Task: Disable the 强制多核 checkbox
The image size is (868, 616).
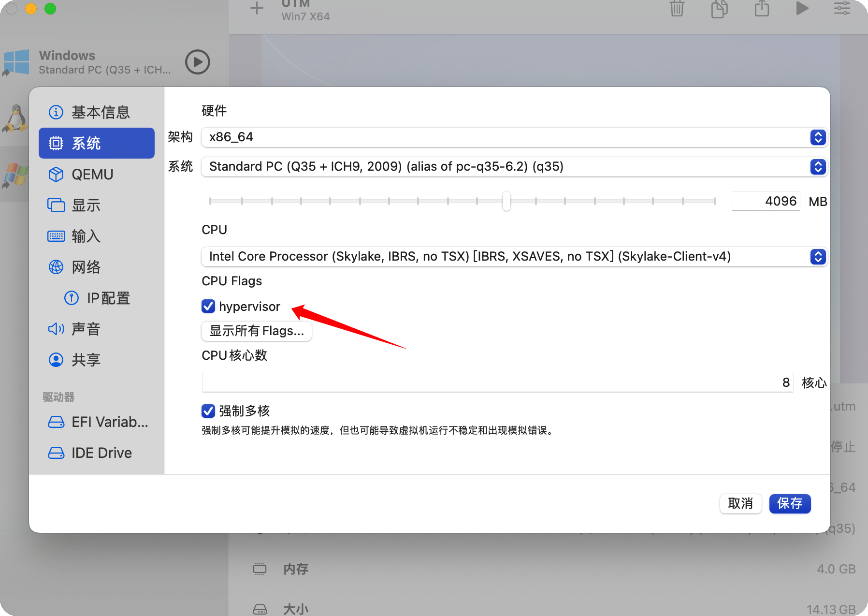Action: coord(208,411)
